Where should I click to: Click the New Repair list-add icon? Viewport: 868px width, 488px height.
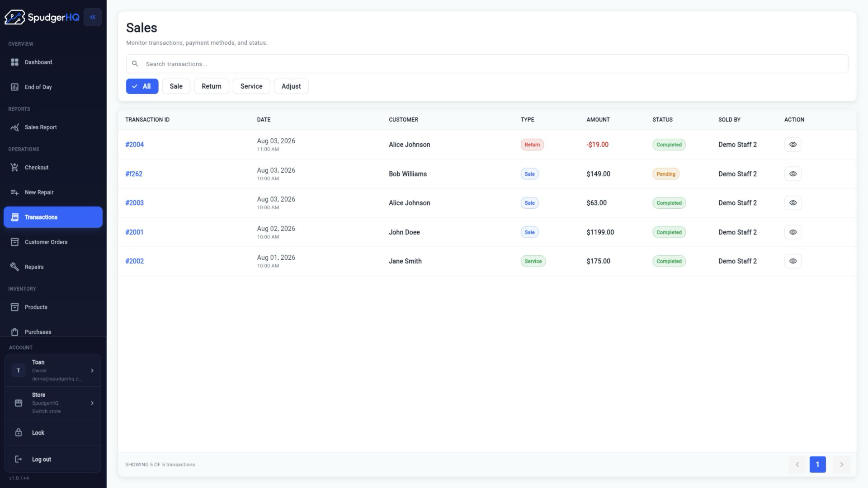14,192
